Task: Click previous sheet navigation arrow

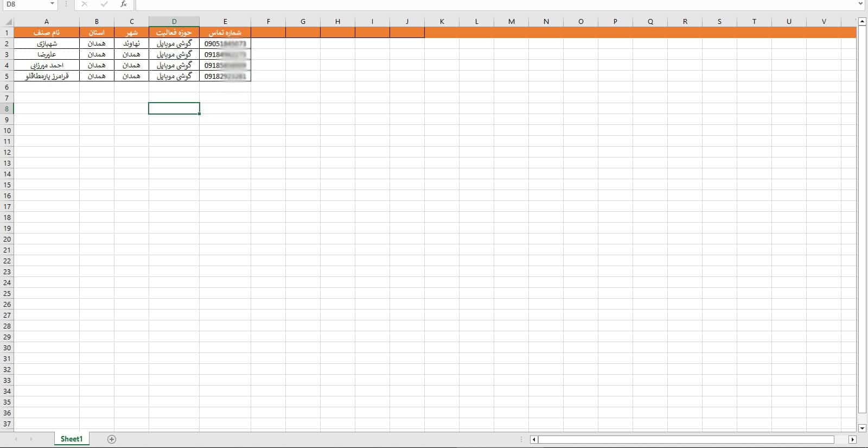Action: point(16,439)
